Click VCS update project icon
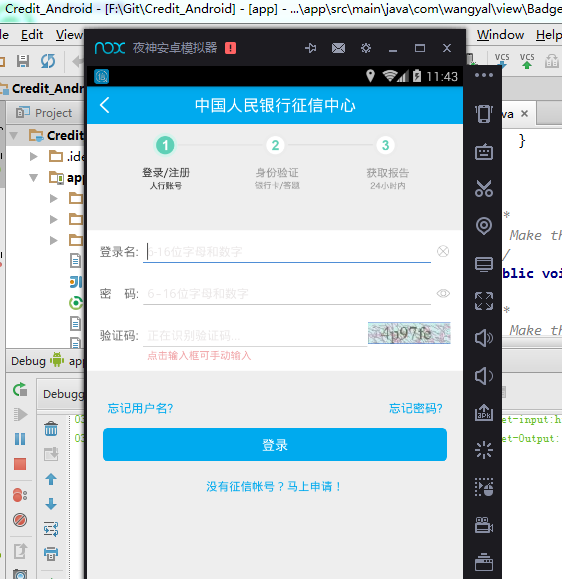 502,61
